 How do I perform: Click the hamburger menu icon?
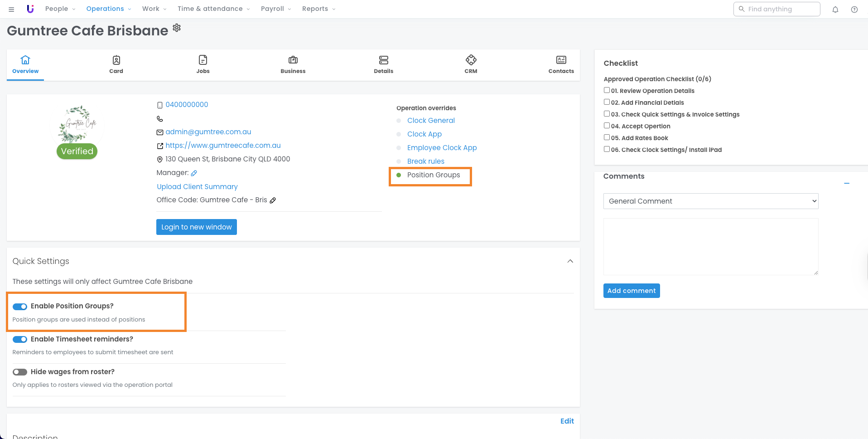click(x=11, y=9)
